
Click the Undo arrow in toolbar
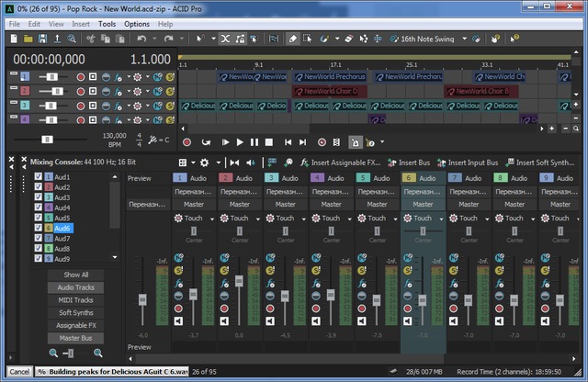141,39
